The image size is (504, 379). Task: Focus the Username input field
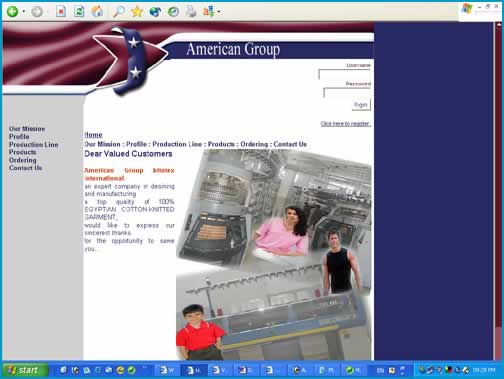click(345, 74)
